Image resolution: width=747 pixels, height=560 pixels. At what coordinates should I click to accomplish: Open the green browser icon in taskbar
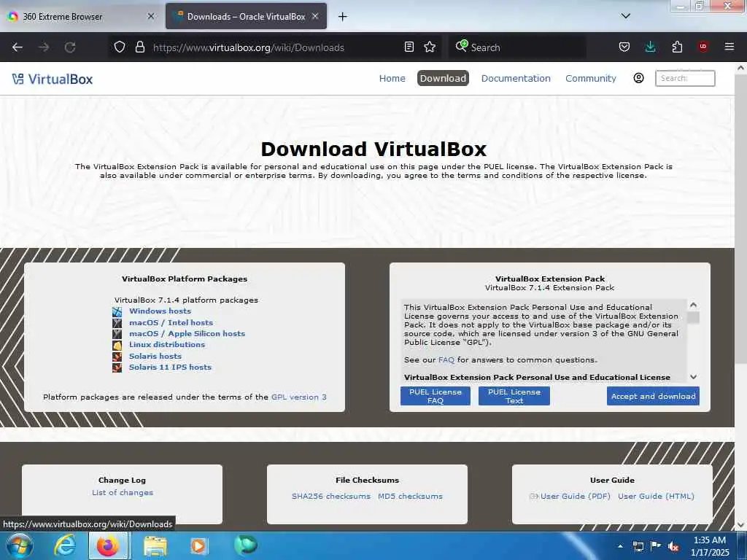tap(246, 545)
